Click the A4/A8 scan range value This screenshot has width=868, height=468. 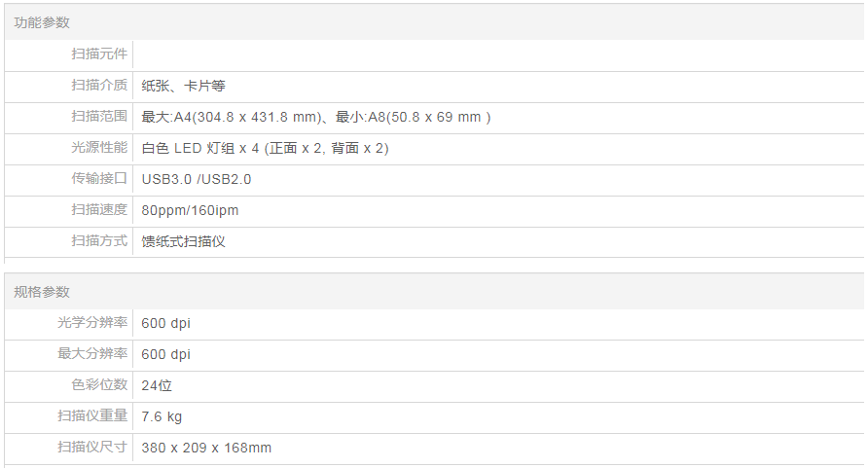point(315,117)
